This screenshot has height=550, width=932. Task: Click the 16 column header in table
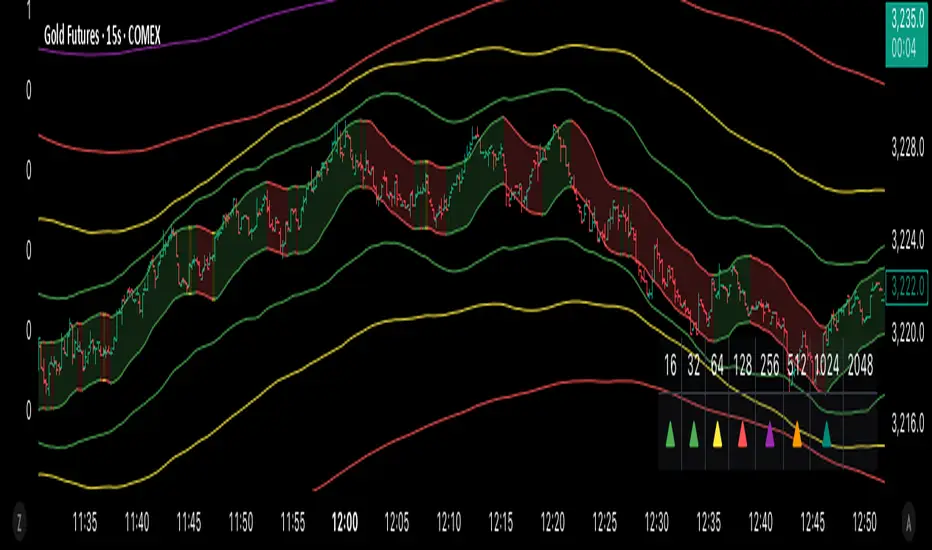point(670,366)
